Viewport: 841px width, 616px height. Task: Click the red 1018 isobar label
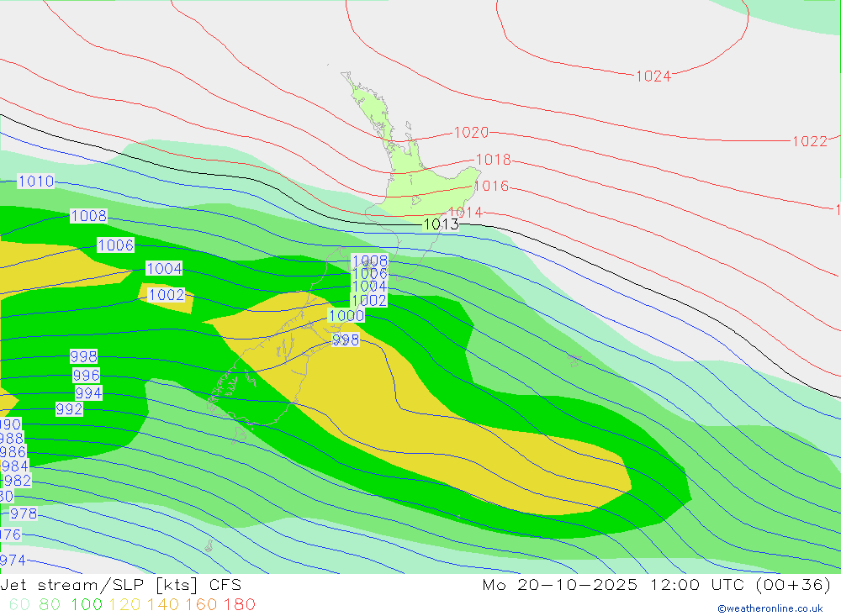pos(494,160)
